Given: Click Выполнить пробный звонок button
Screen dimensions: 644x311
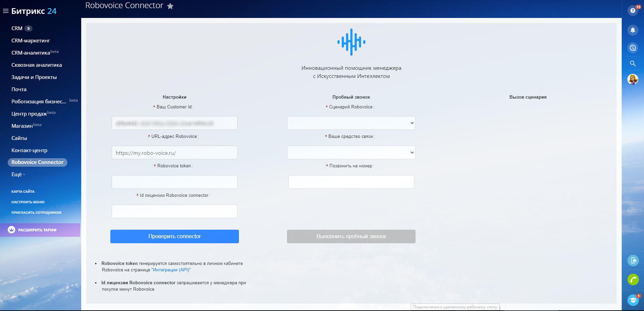Looking at the screenshot, I should point(351,236).
